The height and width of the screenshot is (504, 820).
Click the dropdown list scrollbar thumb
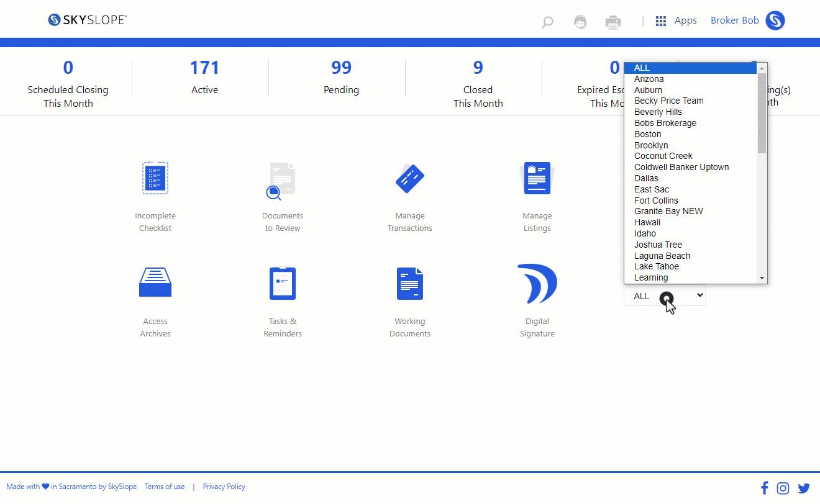(762, 114)
